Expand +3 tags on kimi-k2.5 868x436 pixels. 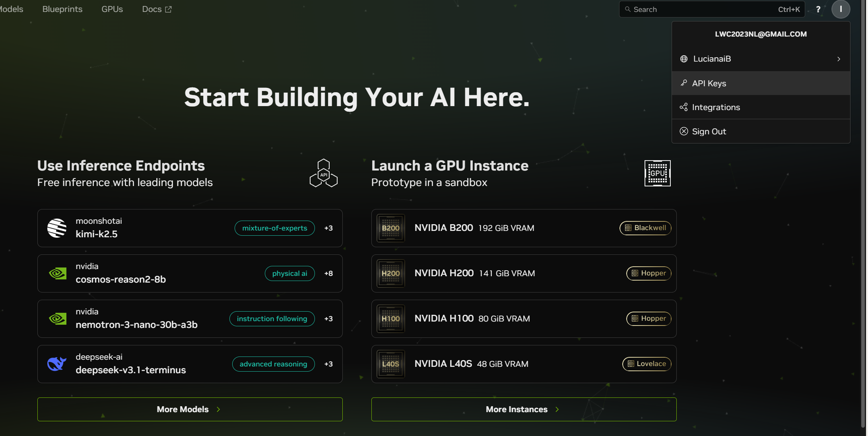click(x=328, y=228)
